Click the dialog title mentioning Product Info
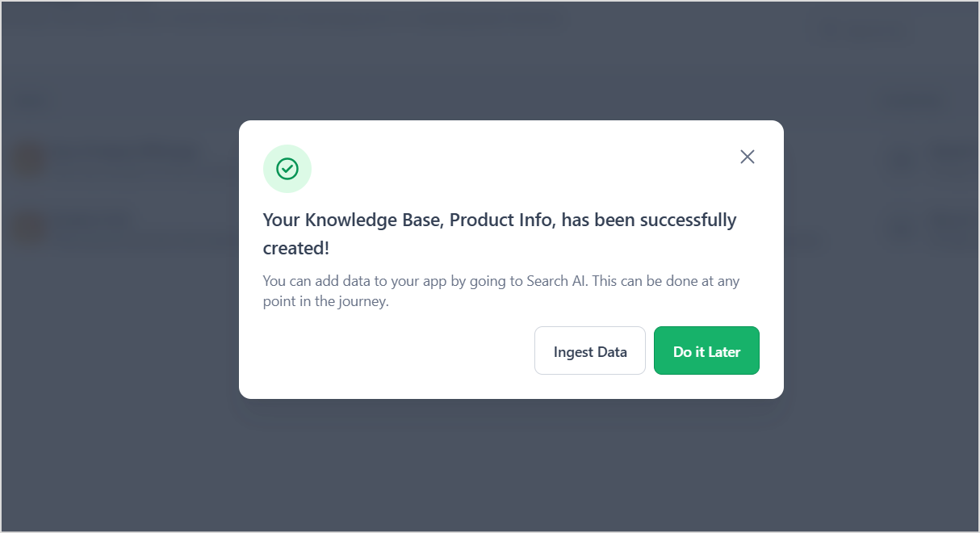 click(499, 233)
